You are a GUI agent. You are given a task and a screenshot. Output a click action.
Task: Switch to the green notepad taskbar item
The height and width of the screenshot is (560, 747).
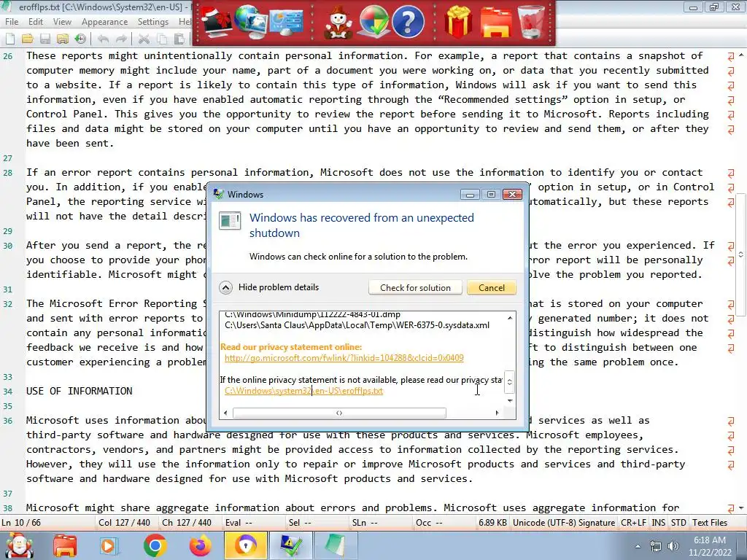(336, 545)
